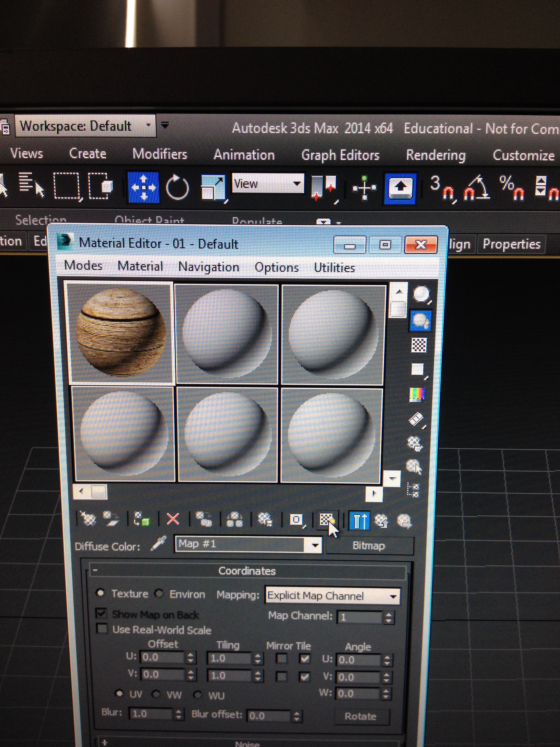Click Get Material icon
560x747 pixels.
tap(88, 518)
